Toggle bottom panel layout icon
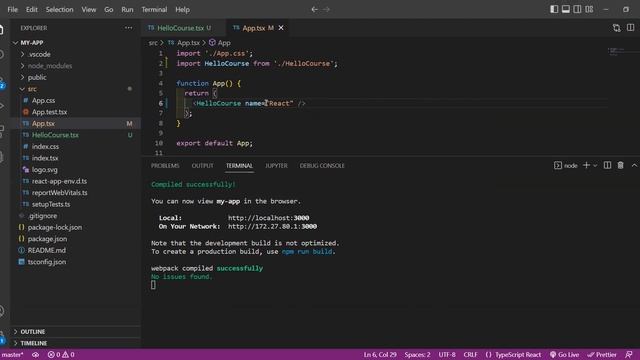This screenshot has width=640, height=360. coord(566,9)
